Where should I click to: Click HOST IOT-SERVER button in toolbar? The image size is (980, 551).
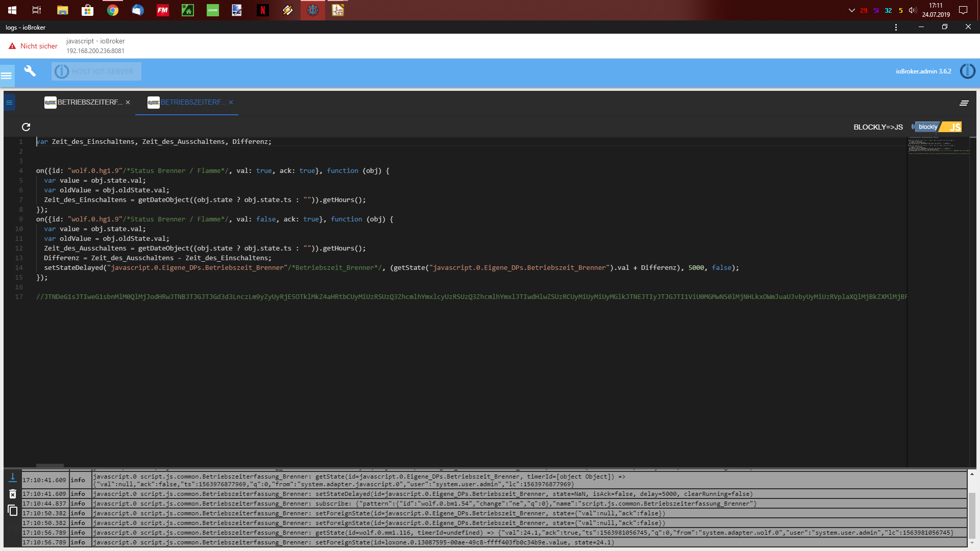(x=95, y=70)
